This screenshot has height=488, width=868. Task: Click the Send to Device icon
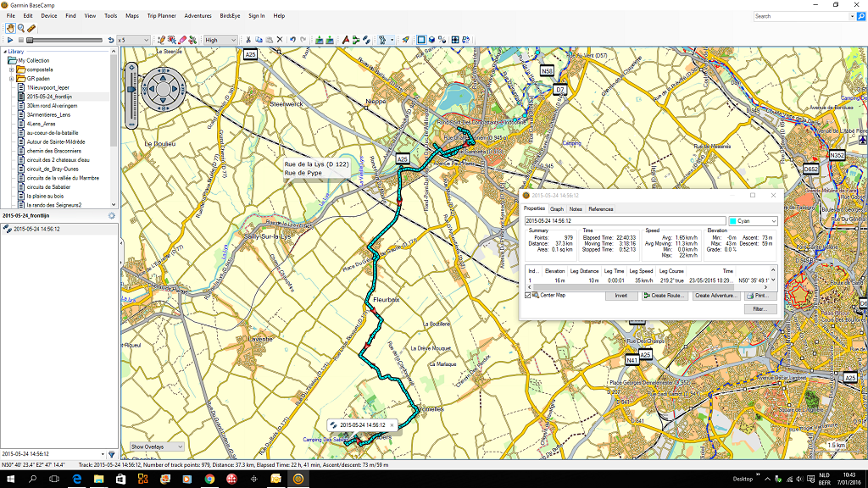point(319,40)
